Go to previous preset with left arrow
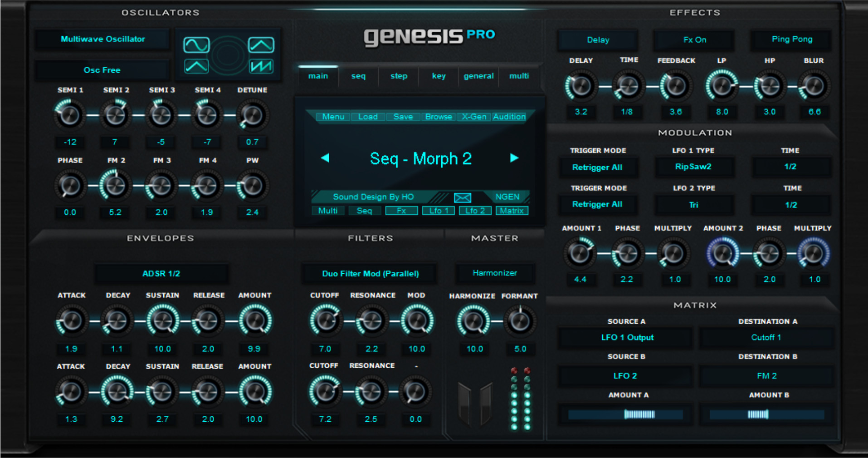The width and height of the screenshot is (868, 458). (325, 158)
